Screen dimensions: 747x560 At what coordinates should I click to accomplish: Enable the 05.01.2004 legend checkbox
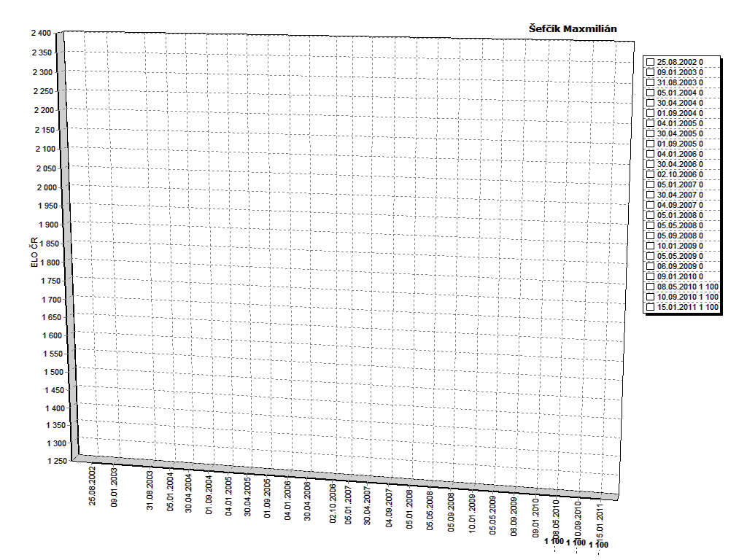650,93
